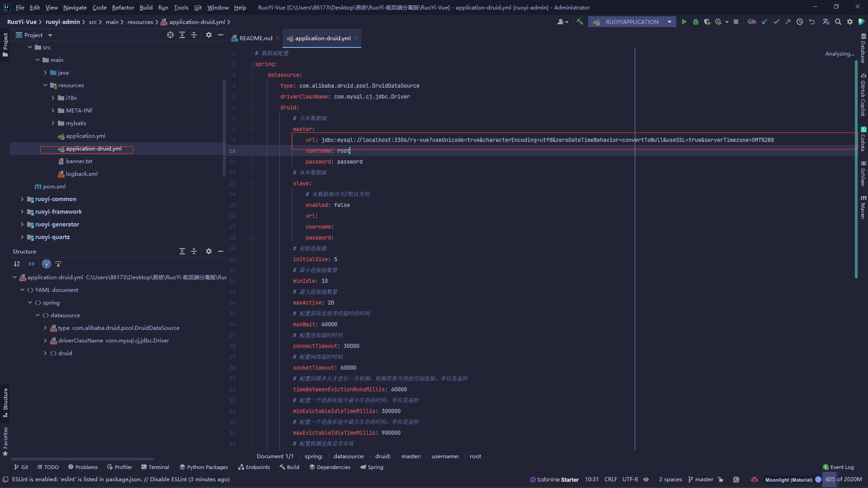Change CRLF line separator
The image size is (868, 488).
click(611, 479)
